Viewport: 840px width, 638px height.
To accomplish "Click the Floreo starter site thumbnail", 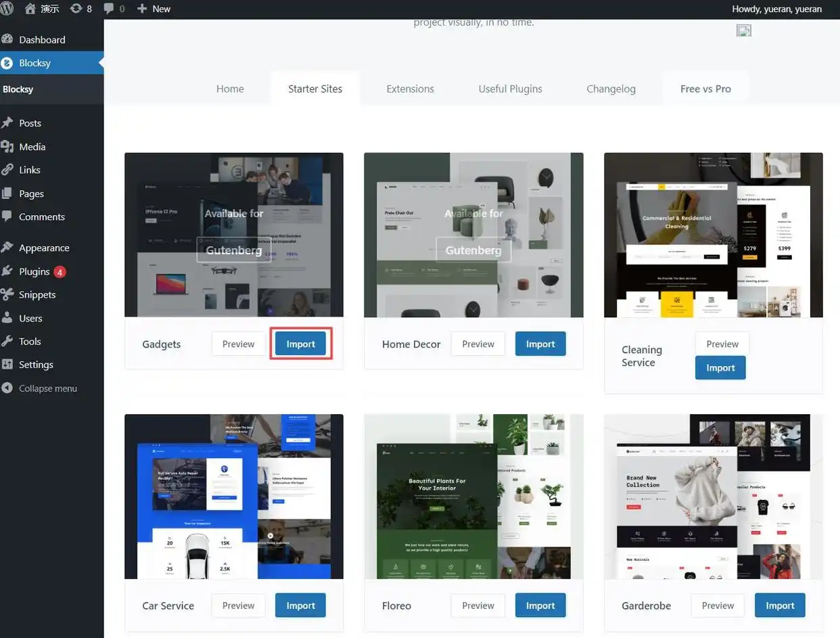I will [x=473, y=497].
